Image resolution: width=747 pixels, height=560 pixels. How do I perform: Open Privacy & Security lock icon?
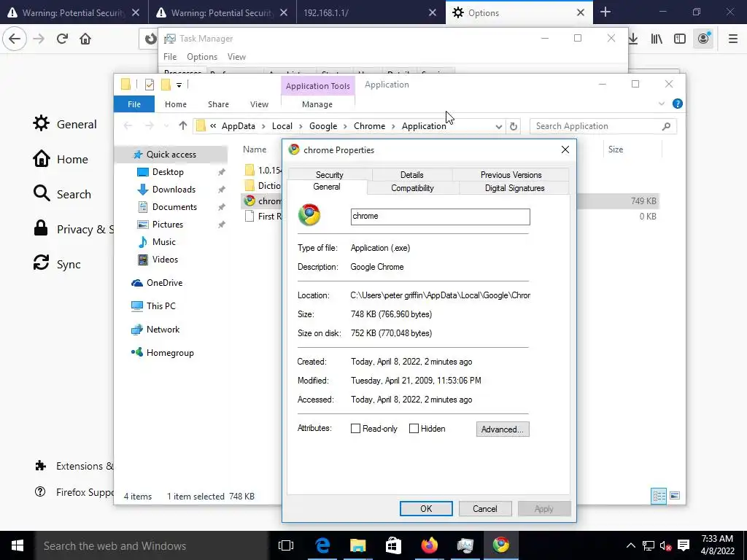point(41,228)
